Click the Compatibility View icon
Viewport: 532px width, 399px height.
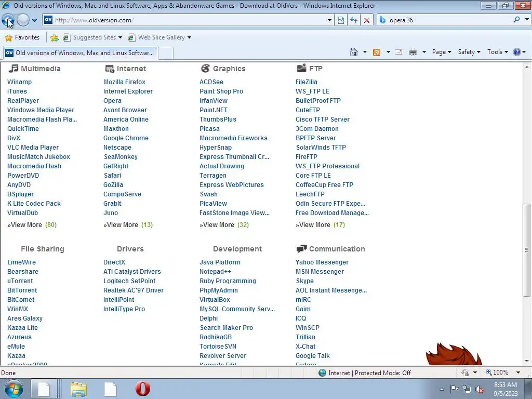(x=341, y=20)
